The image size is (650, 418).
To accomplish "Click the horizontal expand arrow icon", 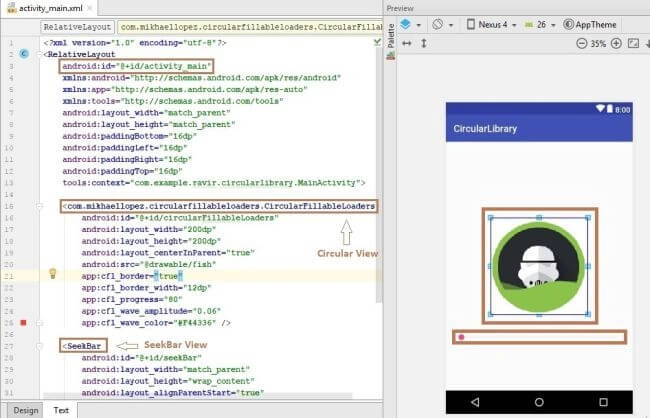I will (407, 43).
